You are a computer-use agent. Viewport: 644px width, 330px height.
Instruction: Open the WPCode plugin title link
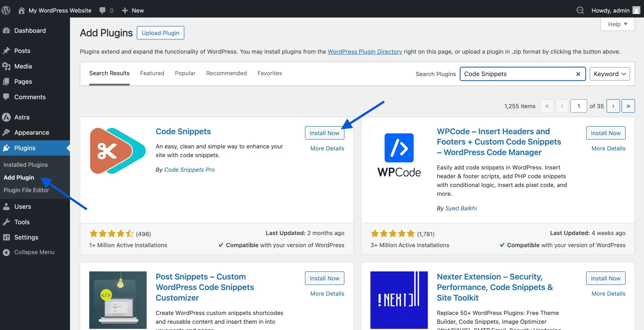(499, 142)
